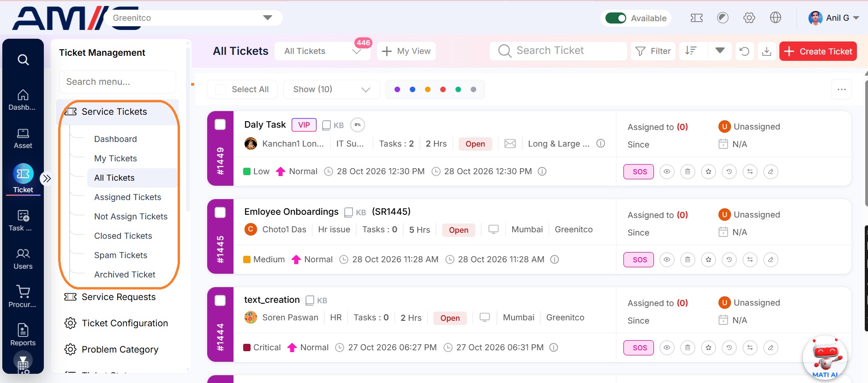Screen dimensions: 868x383
Task: Open the sort options dropdown arrow
Action: coord(720,51)
